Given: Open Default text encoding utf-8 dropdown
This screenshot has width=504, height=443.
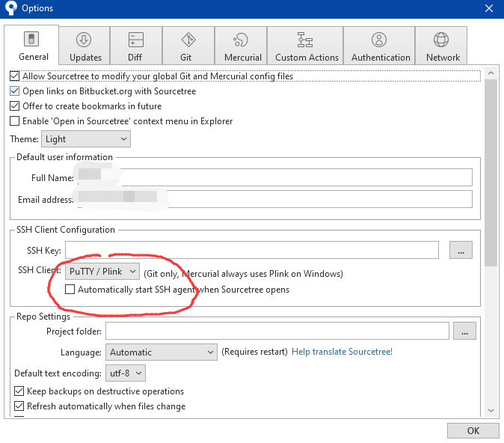Looking at the screenshot, I should tap(126, 373).
